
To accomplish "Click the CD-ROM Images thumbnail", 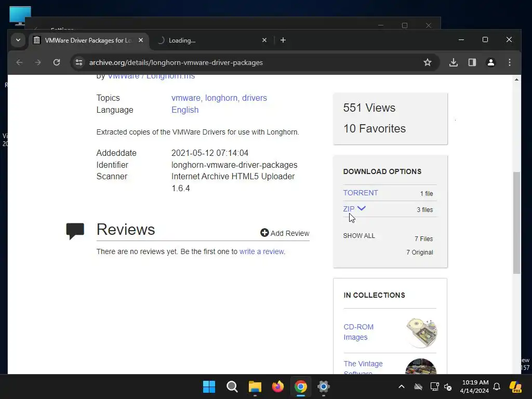I will pos(421,332).
